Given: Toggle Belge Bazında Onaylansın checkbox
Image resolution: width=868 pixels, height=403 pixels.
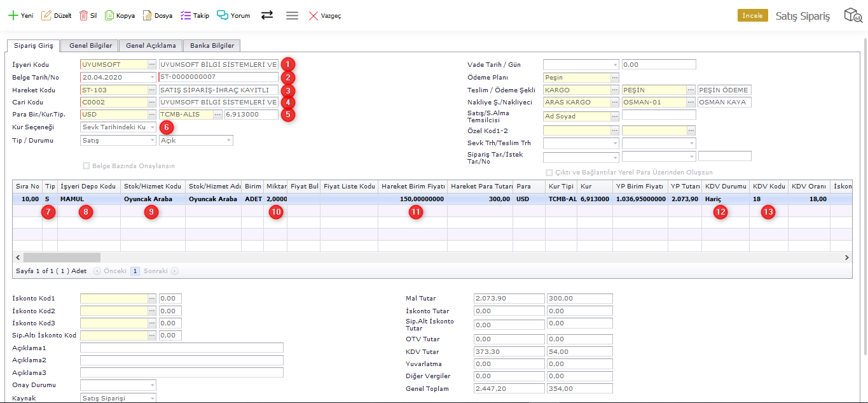Looking at the screenshot, I should point(86,166).
